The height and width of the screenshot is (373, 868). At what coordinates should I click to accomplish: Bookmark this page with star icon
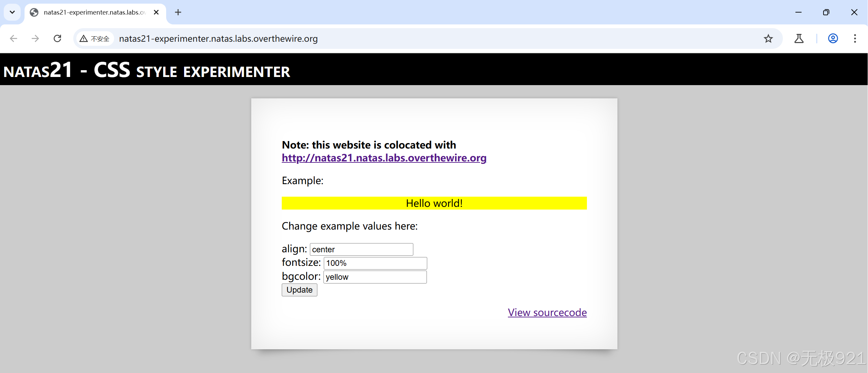768,39
